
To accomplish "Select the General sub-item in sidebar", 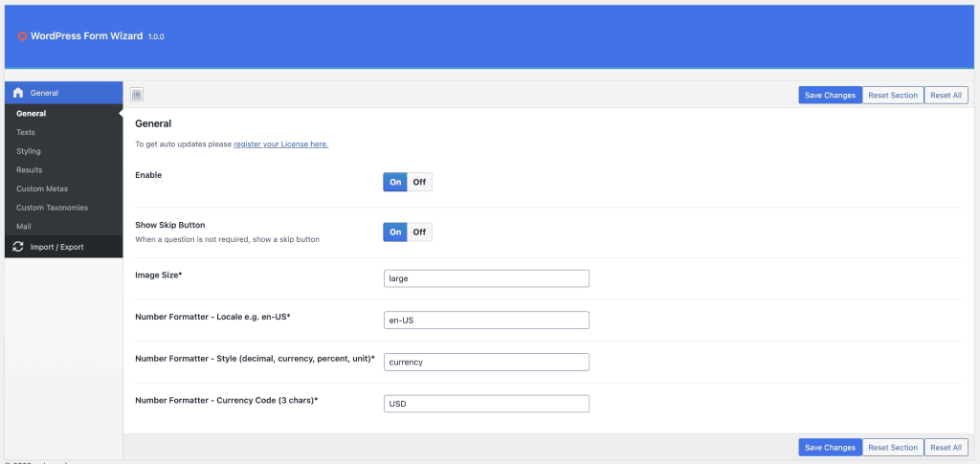I will pyautogui.click(x=64, y=114).
